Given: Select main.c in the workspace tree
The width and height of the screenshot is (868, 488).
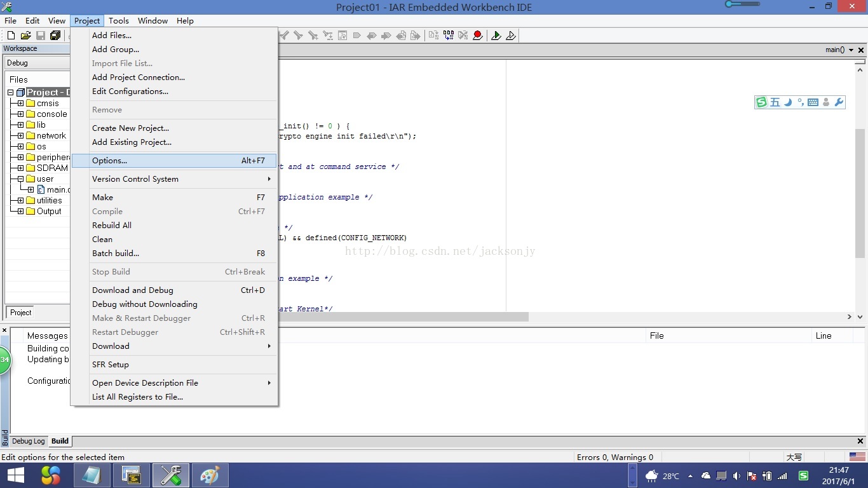Looking at the screenshot, I should point(53,190).
